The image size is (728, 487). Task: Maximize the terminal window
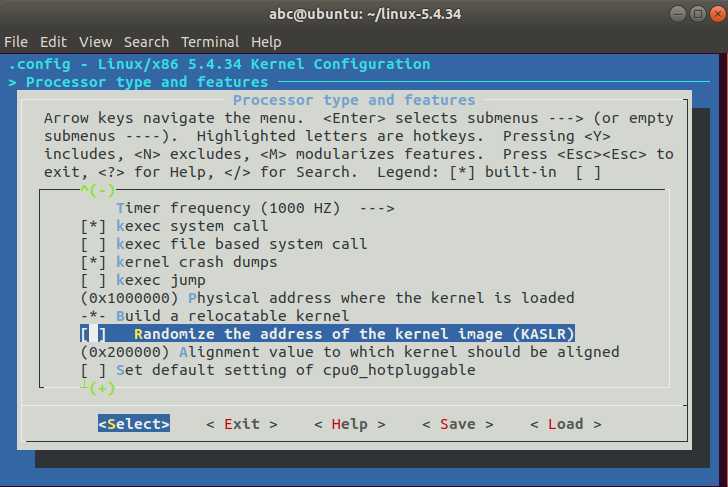(698, 14)
